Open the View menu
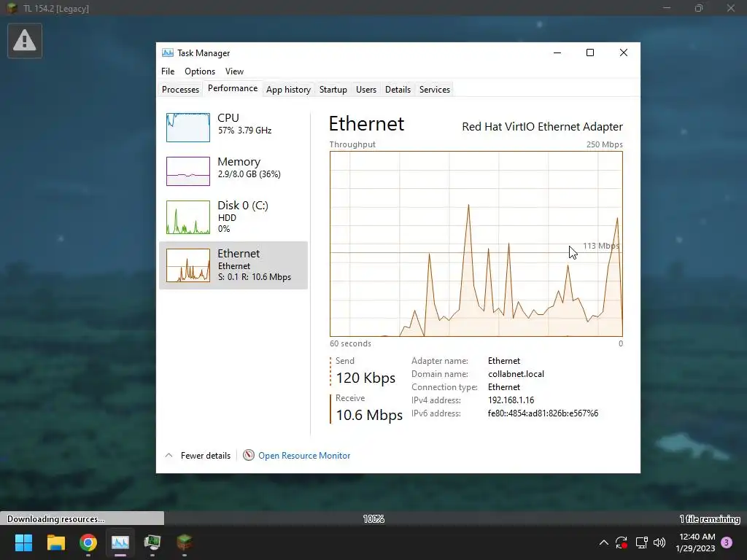747x560 pixels. pyautogui.click(x=234, y=71)
